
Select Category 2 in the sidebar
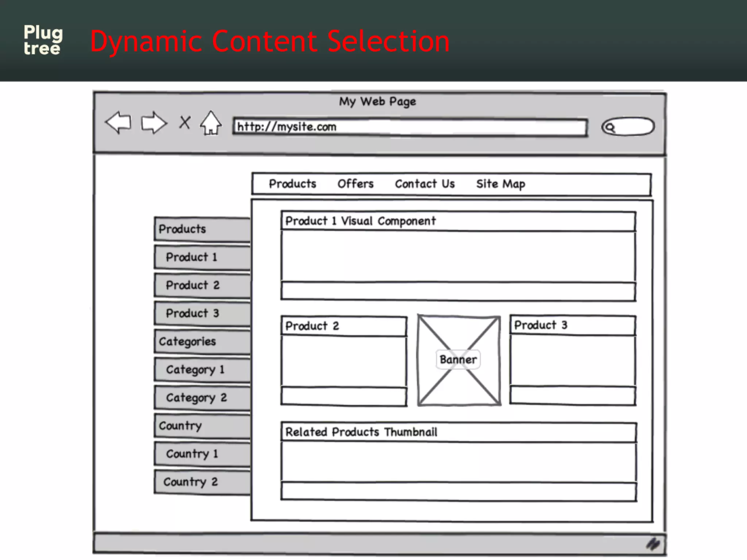click(202, 398)
